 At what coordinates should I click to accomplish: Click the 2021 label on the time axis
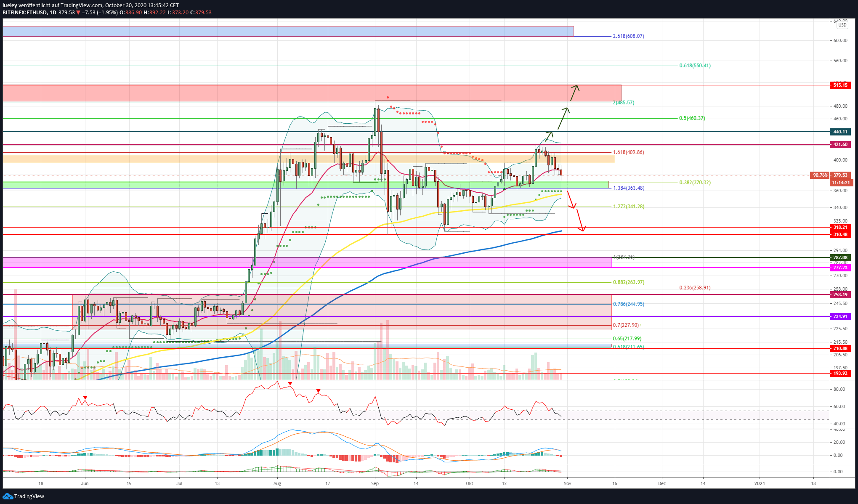pyautogui.click(x=760, y=483)
